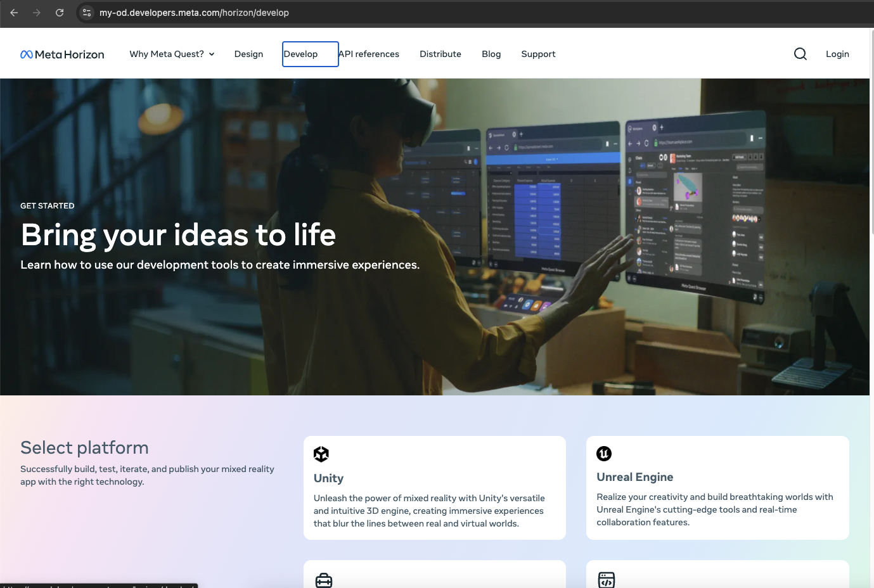The height and width of the screenshot is (588, 874).
Task: Open the Unity card title
Action: 328,478
